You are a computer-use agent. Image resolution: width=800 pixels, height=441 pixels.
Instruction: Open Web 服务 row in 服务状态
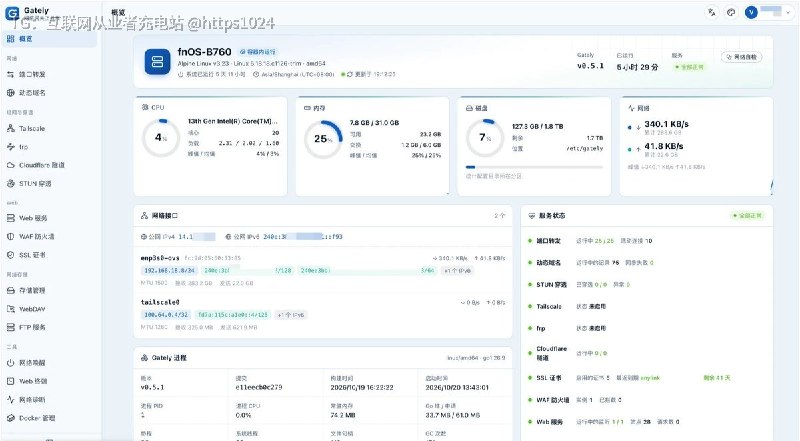(x=646, y=422)
